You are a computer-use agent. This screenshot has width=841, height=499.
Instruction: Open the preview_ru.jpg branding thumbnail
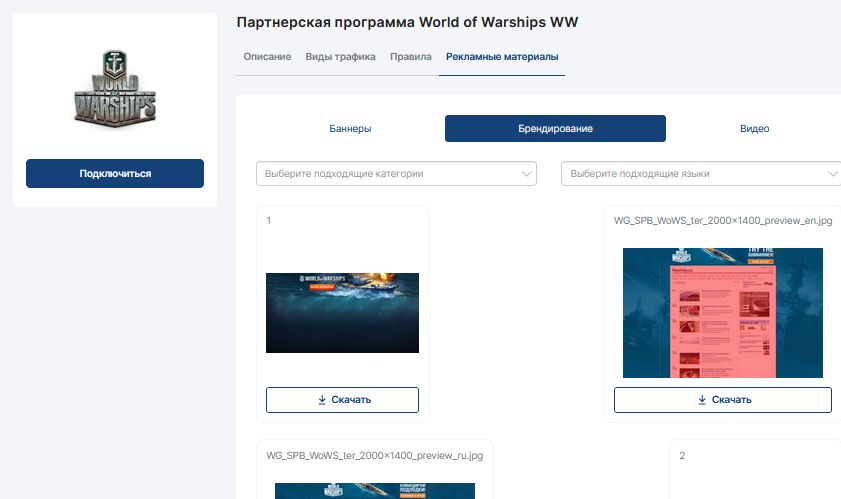[x=375, y=490]
